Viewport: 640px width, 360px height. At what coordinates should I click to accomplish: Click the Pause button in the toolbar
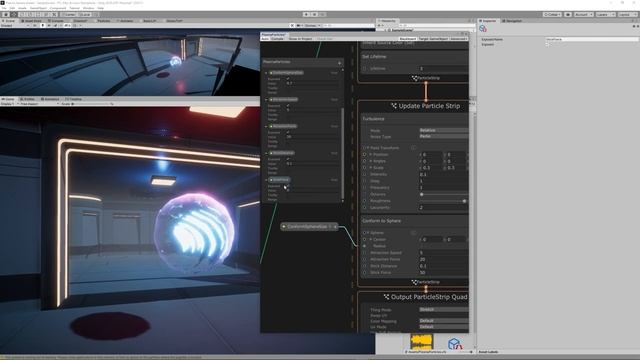tap(314, 14)
